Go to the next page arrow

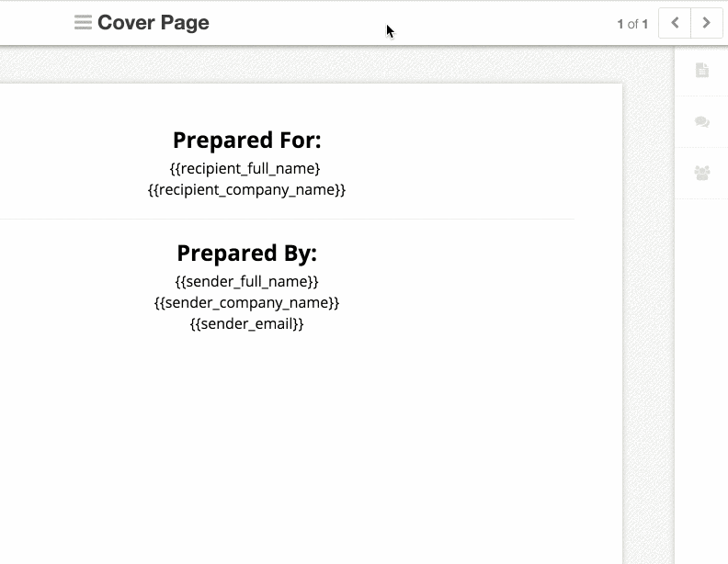(706, 24)
